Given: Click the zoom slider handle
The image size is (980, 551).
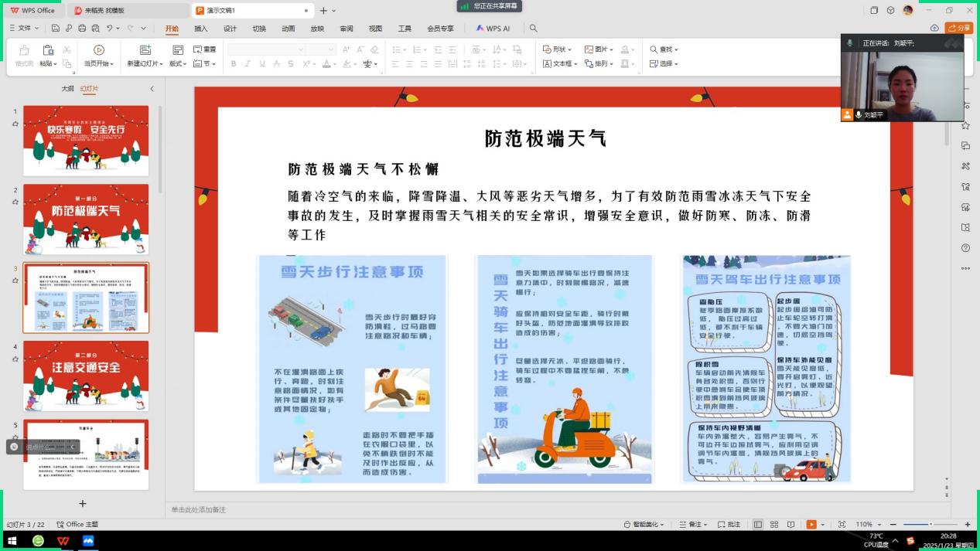Looking at the screenshot, I should click(930, 525).
